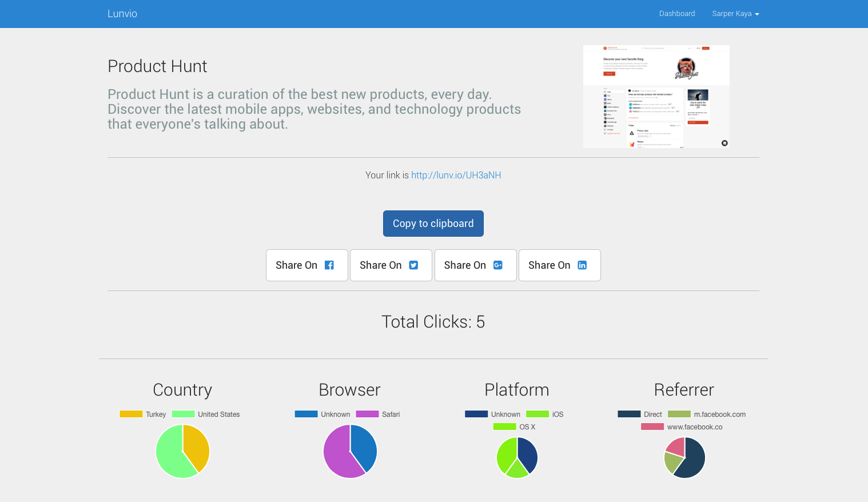This screenshot has height=502, width=868.
Task: Click the Total Clicks: 5 text
Action: coord(433,322)
